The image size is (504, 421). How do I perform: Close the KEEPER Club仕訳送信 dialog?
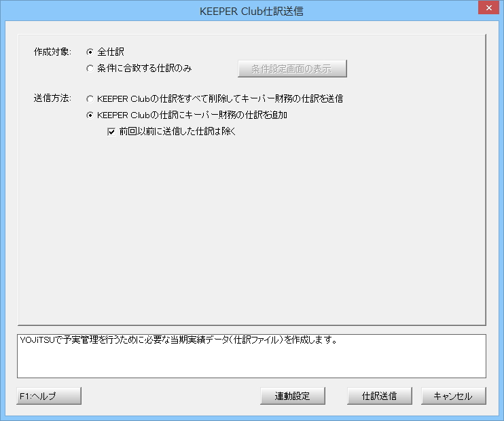click(488, 7)
